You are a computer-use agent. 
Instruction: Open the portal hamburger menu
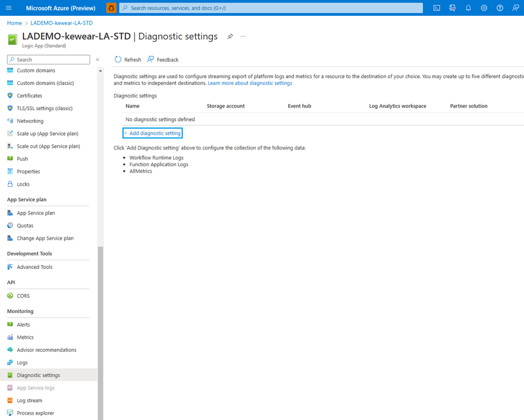9,8
